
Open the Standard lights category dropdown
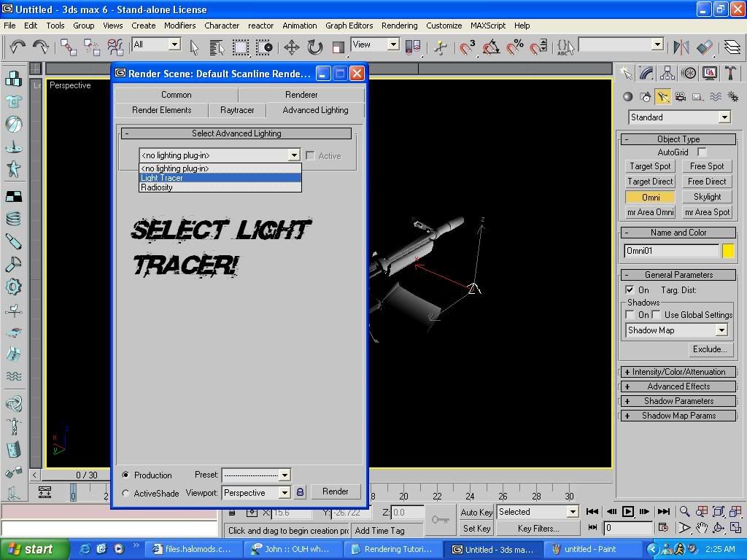724,117
